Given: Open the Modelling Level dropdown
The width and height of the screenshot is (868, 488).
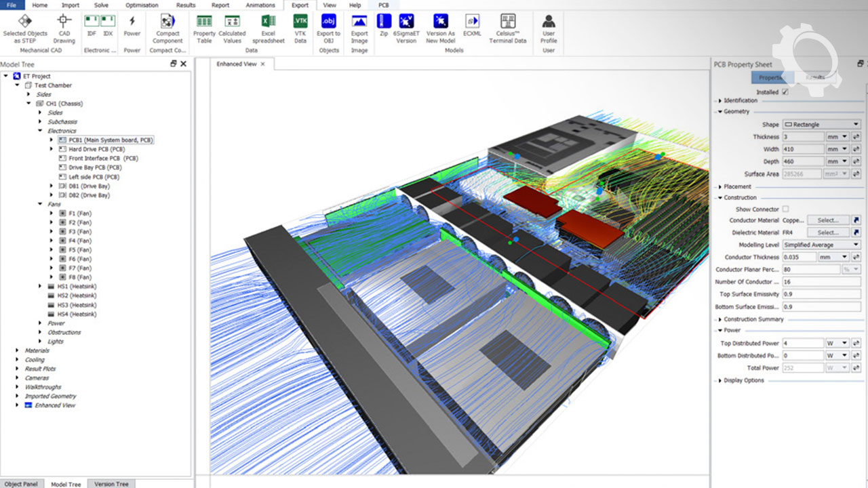Looking at the screenshot, I should coord(821,245).
